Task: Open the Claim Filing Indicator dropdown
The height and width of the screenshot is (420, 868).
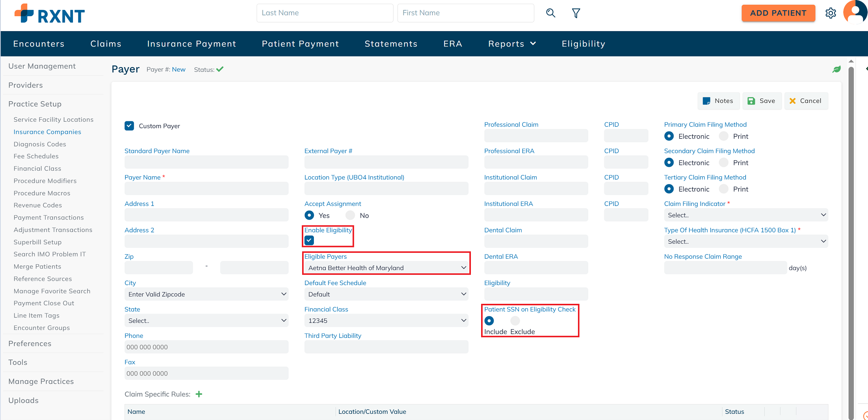Action: coord(746,215)
